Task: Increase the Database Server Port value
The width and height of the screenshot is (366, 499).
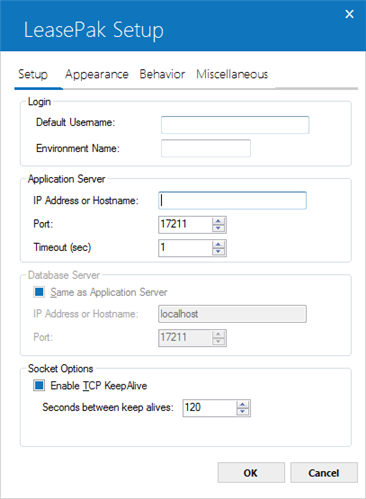Action: coord(219,334)
